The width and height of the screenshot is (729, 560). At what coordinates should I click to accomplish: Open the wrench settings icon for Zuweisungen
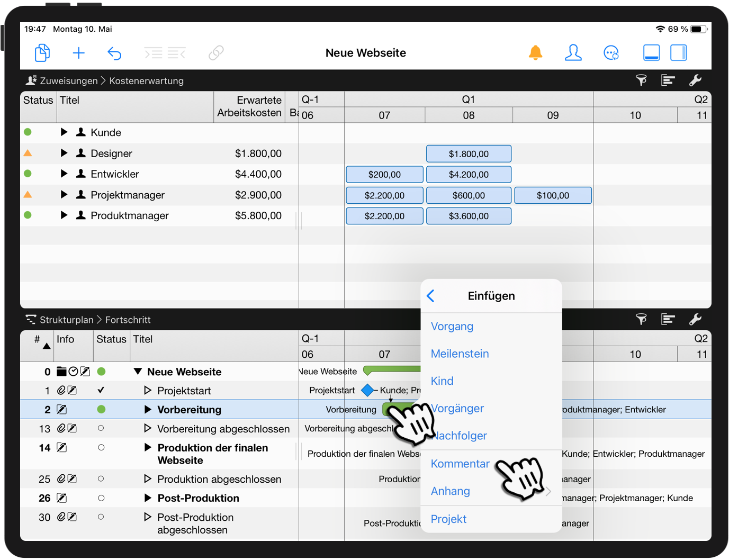696,80
